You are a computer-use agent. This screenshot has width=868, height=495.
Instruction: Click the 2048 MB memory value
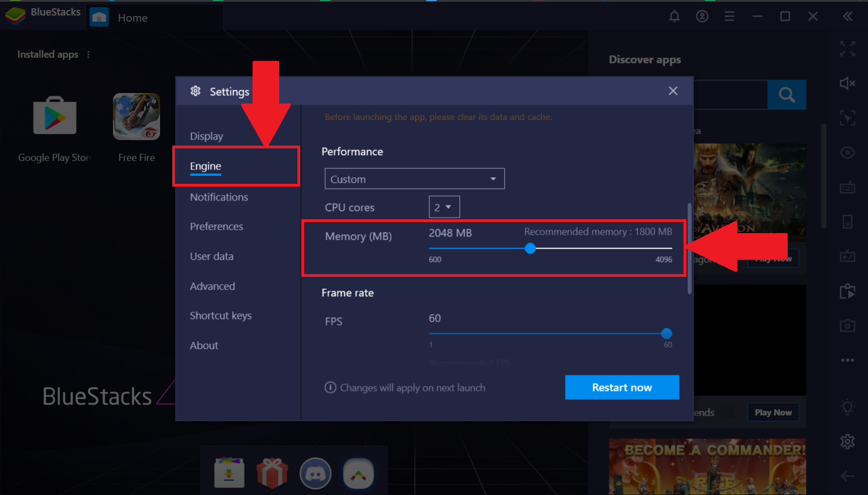pyautogui.click(x=450, y=233)
